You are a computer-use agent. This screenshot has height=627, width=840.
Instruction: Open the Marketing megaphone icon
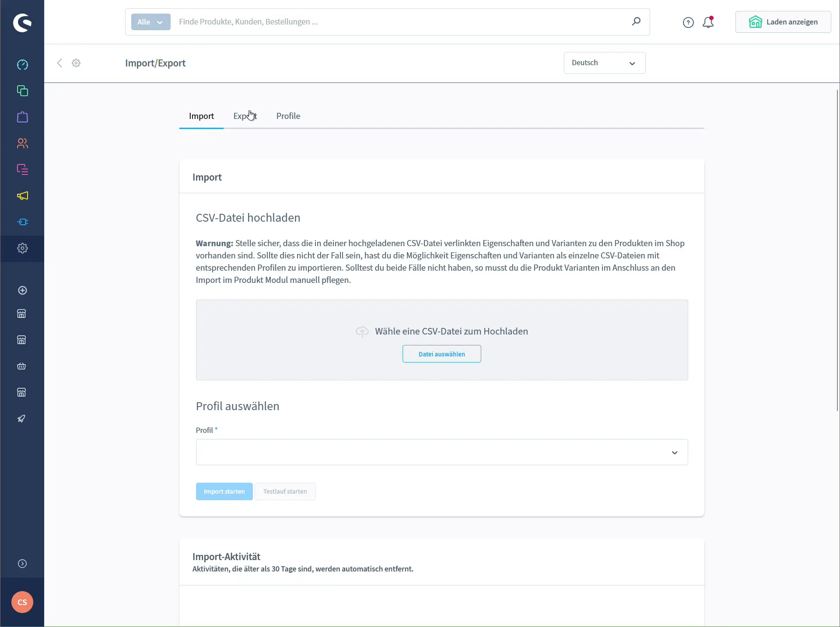(22, 196)
